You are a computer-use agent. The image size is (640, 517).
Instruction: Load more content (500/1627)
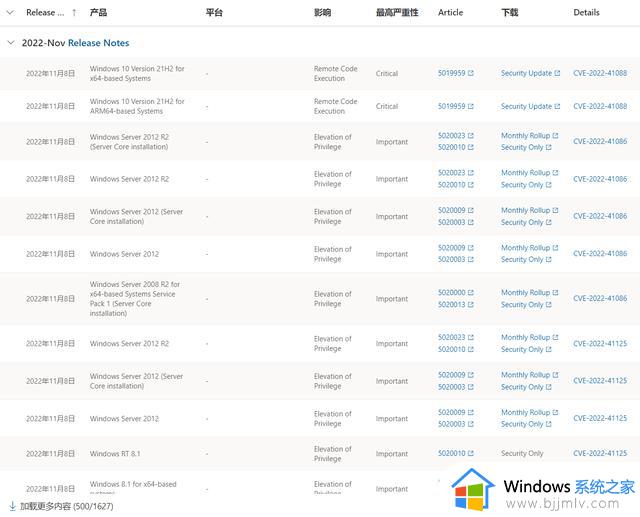point(67,506)
